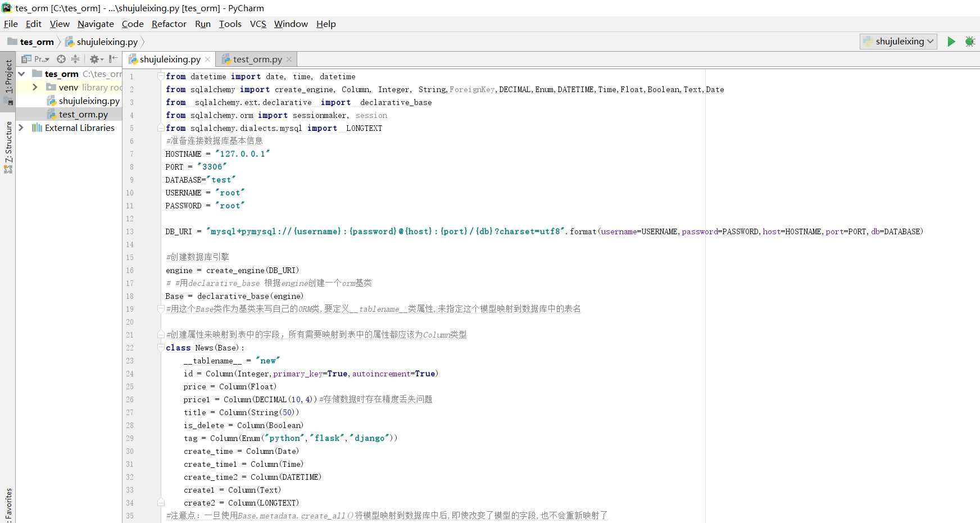Click the Enum tag value "flask"

pos(327,438)
